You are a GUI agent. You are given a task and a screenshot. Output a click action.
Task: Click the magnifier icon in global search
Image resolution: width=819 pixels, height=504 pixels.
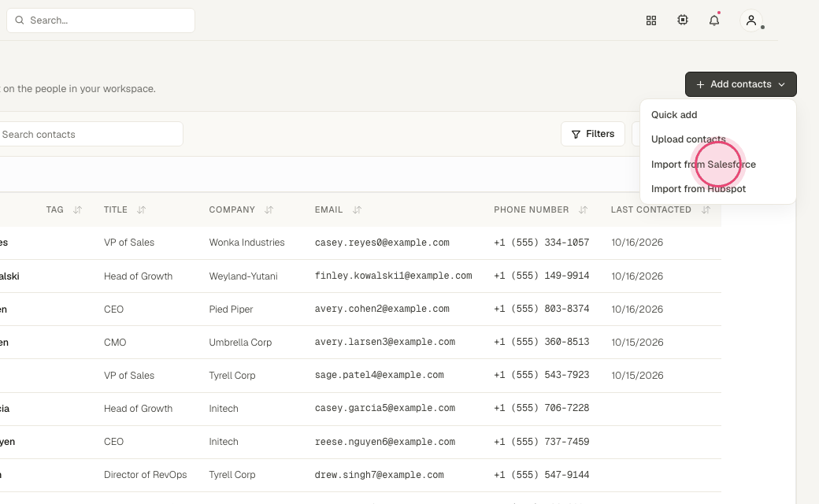20,20
